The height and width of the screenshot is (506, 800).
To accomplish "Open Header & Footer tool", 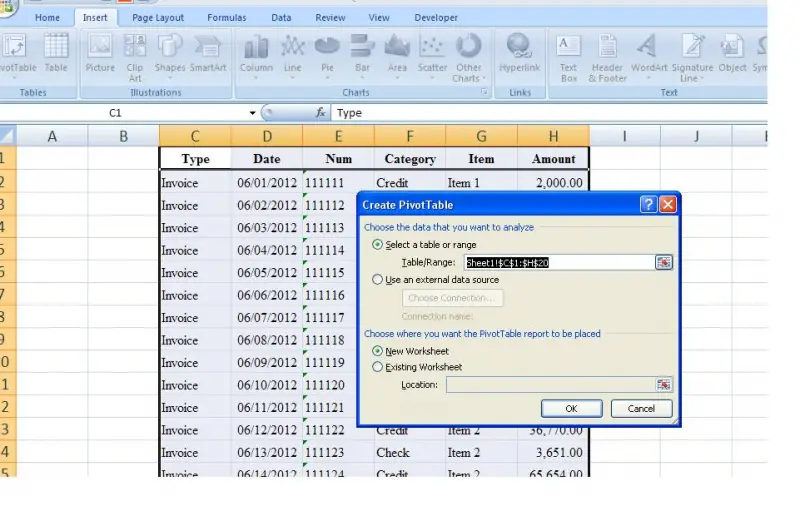I will (607, 58).
